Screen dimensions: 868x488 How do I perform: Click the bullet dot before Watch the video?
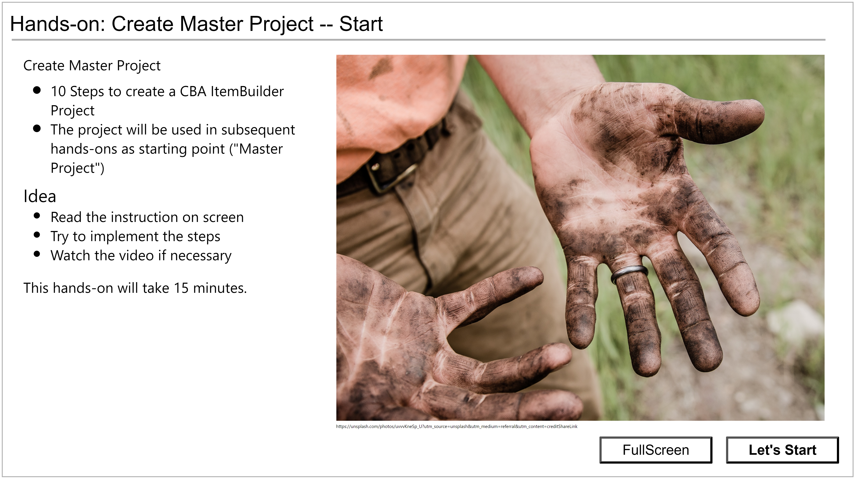click(37, 254)
